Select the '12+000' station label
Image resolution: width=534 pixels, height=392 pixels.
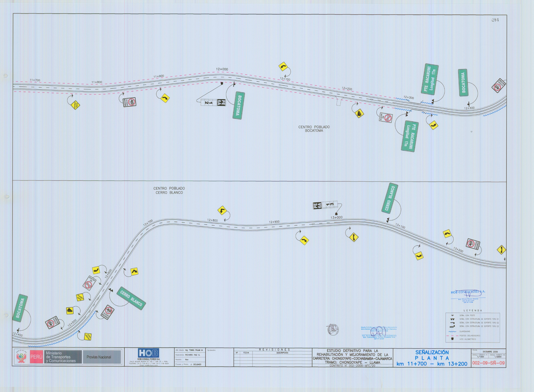pos(222,69)
